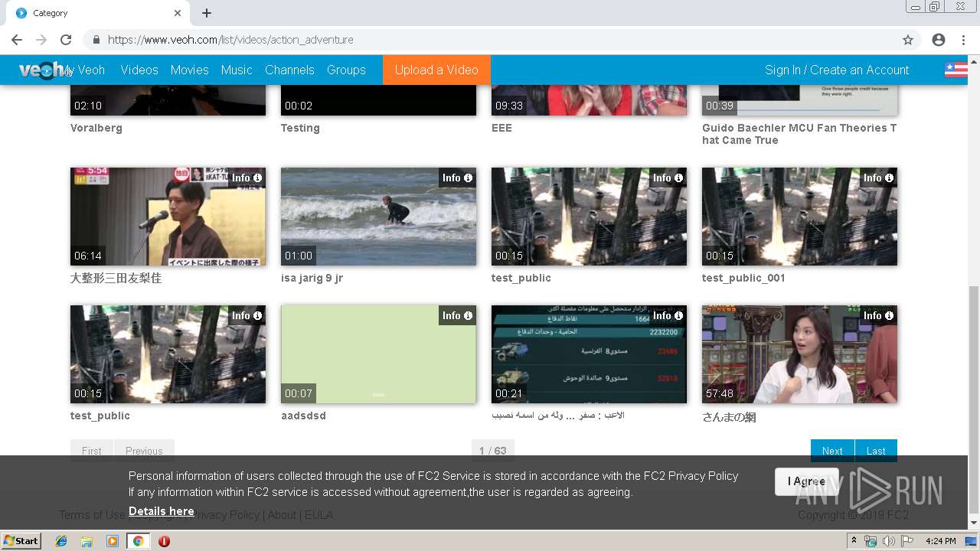Open Movies menu
The width and height of the screenshot is (980, 551).
pyautogui.click(x=190, y=70)
